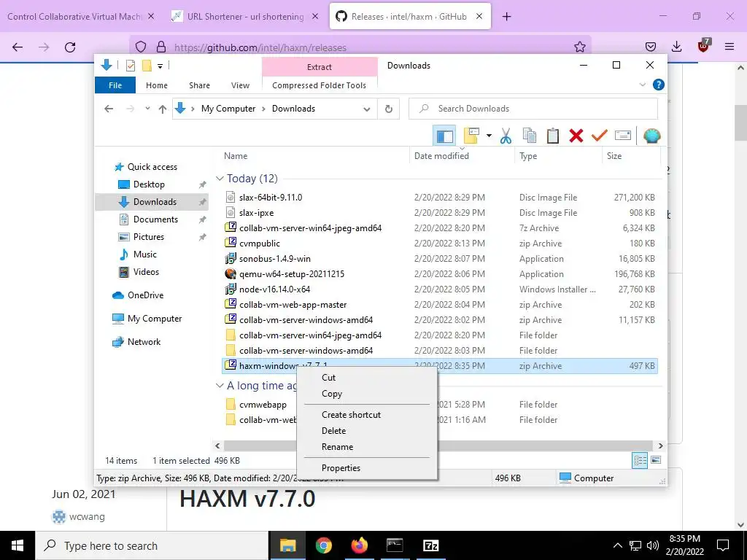Select Pictures in navigation pane
Image resolution: width=747 pixels, height=560 pixels.
click(148, 237)
